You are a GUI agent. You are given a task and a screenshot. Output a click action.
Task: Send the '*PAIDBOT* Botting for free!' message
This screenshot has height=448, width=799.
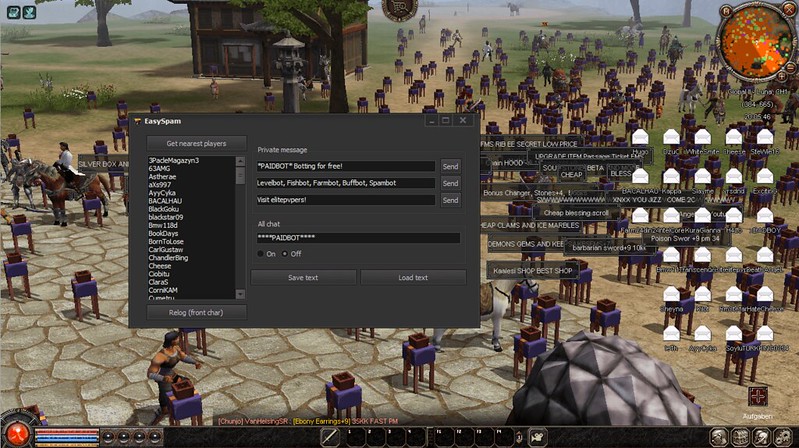[x=450, y=166]
